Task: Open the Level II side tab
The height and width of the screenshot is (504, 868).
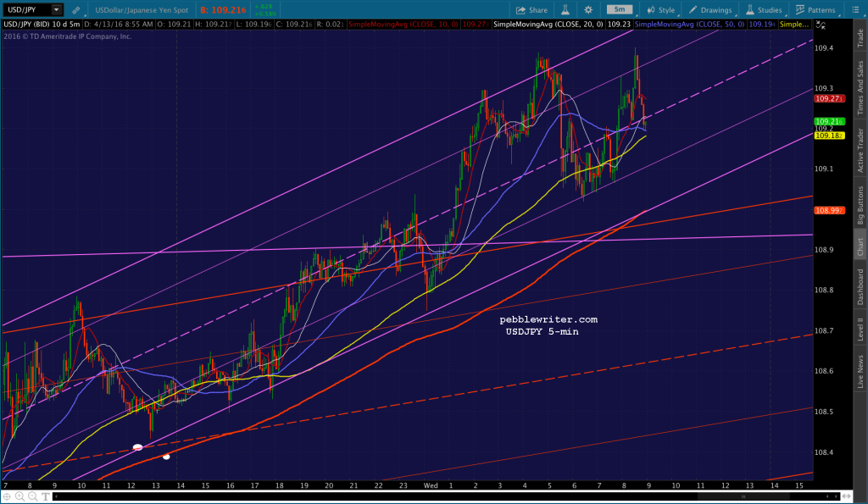Action: [860, 330]
